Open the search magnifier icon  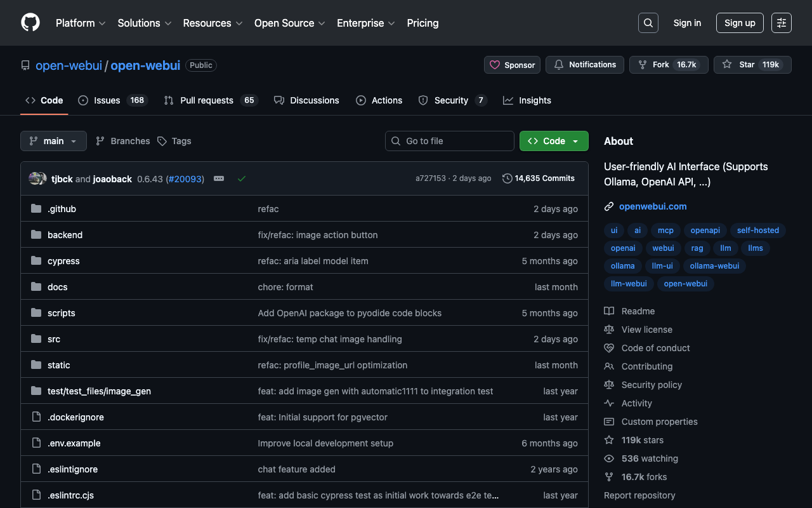tap(648, 23)
